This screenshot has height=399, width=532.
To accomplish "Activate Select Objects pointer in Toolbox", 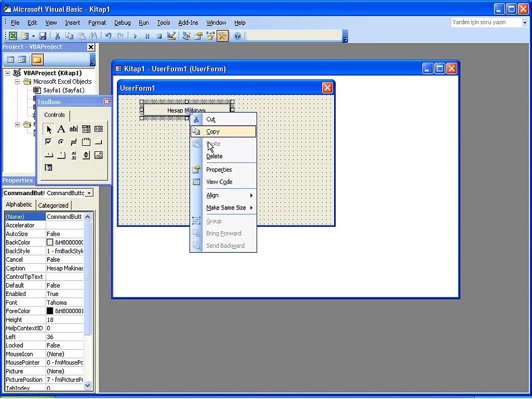I will pos(49,129).
